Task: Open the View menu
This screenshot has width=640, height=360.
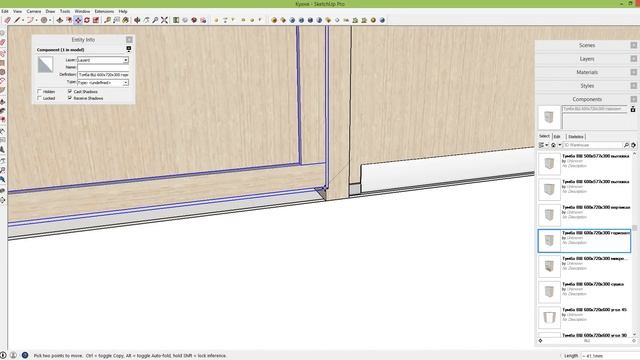Action: click(x=18, y=11)
